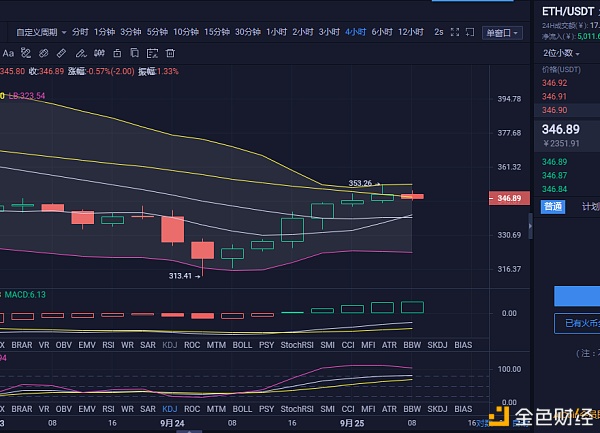Click the edit note drawing icon
600x433 pixels.
pyautogui.click(x=152, y=53)
